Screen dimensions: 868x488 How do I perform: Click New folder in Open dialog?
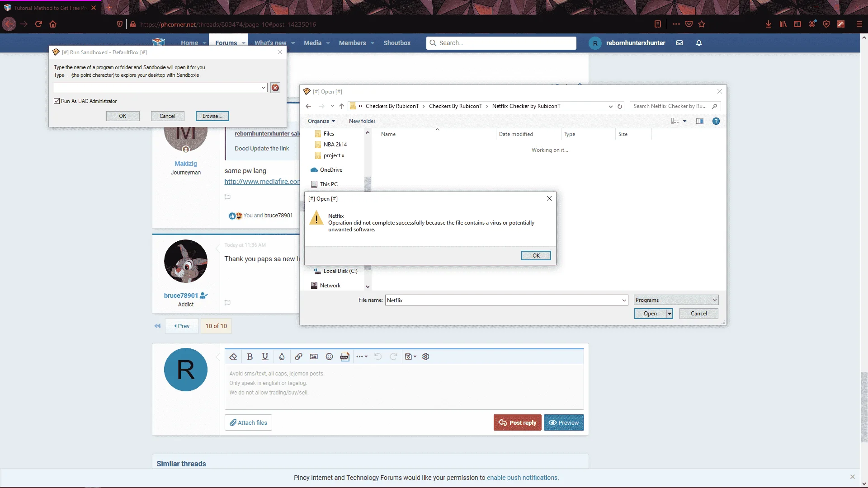[362, 121]
